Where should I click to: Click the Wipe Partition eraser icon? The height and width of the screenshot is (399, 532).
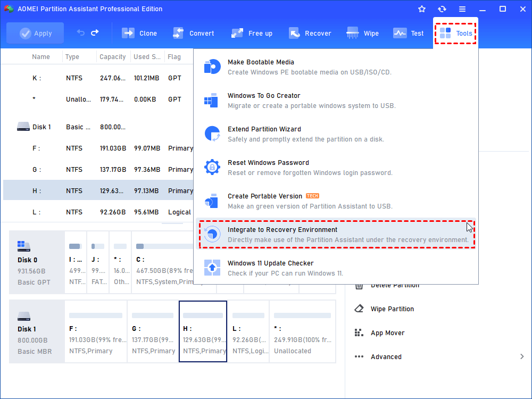pos(359,309)
